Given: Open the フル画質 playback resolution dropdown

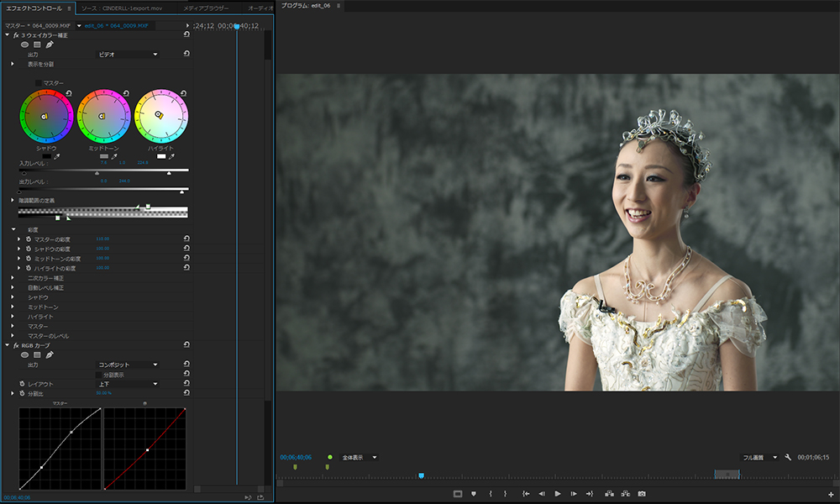Looking at the screenshot, I should (759, 458).
